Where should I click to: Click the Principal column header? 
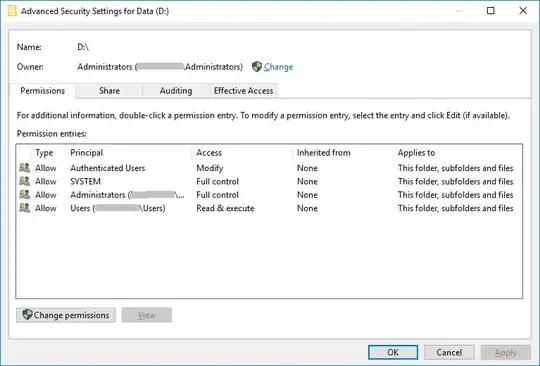[86, 153]
